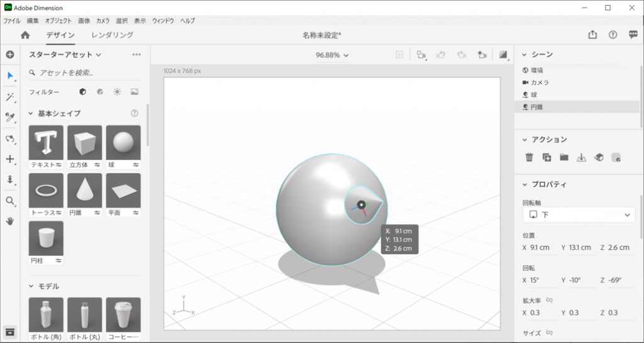This screenshot has width=644, height=343.
Task: Toggle the lights filter sun icon
Action: pos(117,92)
